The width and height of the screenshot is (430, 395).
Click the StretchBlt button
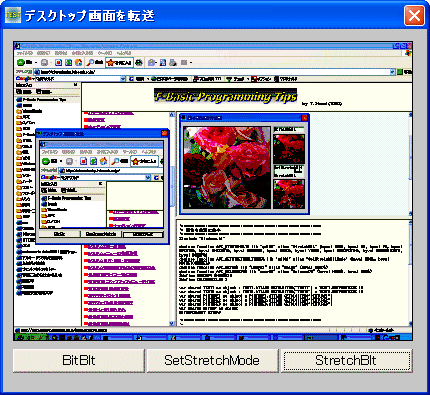click(346, 360)
